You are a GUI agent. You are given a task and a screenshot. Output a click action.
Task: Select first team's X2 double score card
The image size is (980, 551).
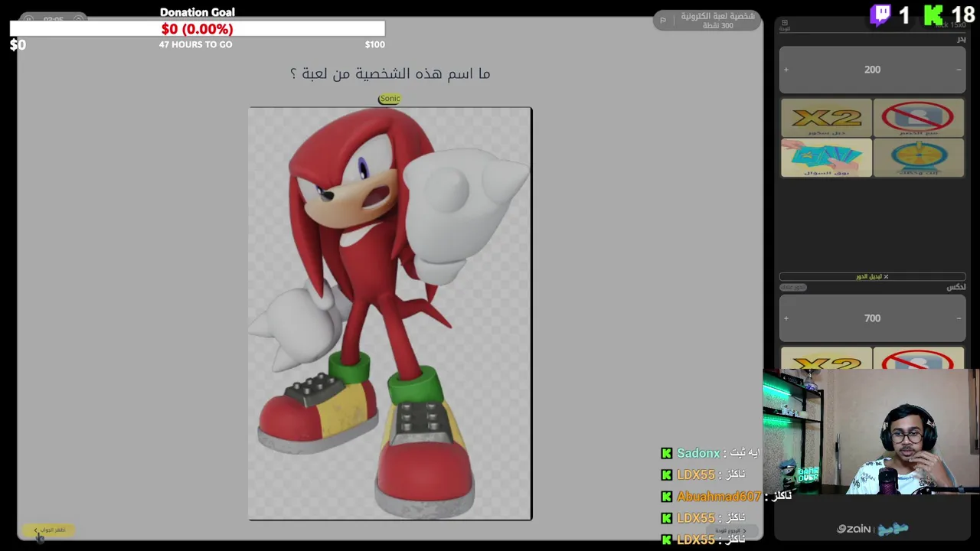[x=826, y=118]
